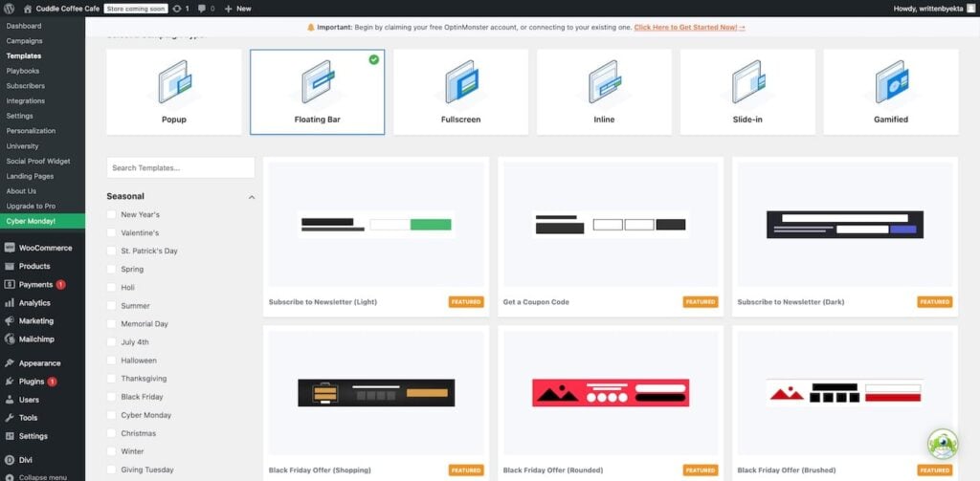Click the Get Started Now link
Viewport: 980px width, 481px height.
689,28
